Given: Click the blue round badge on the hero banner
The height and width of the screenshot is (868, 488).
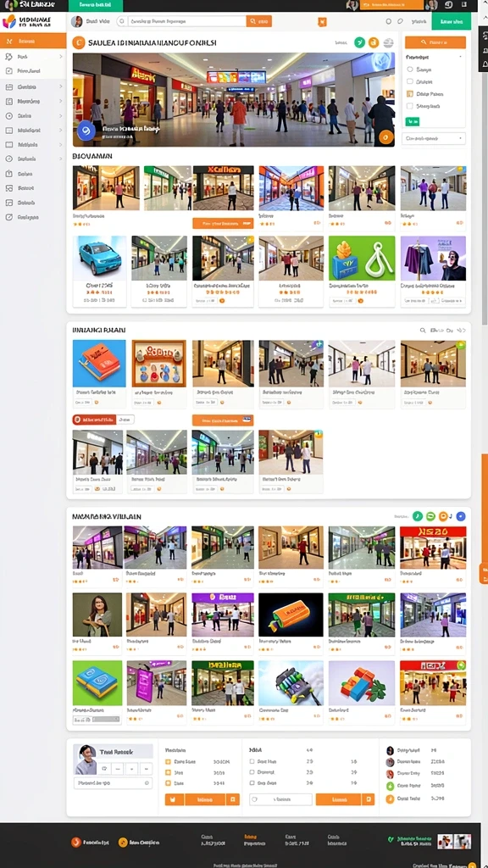Looking at the screenshot, I should [86, 131].
